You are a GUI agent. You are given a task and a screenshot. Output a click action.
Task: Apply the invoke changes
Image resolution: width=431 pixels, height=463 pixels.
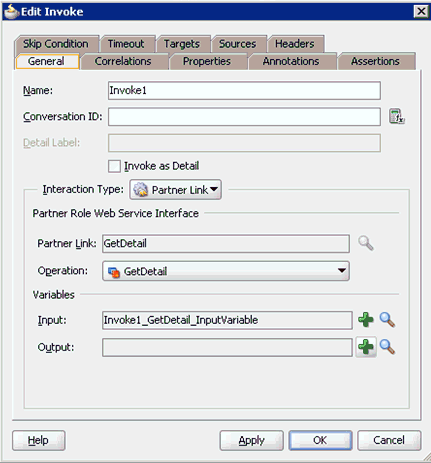click(x=252, y=440)
